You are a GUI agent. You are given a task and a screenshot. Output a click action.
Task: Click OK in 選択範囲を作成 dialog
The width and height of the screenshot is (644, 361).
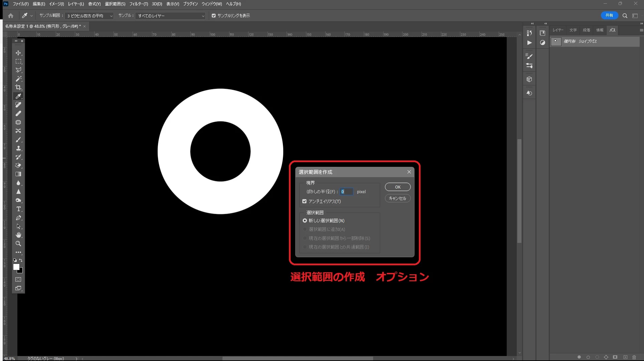[397, 187]
